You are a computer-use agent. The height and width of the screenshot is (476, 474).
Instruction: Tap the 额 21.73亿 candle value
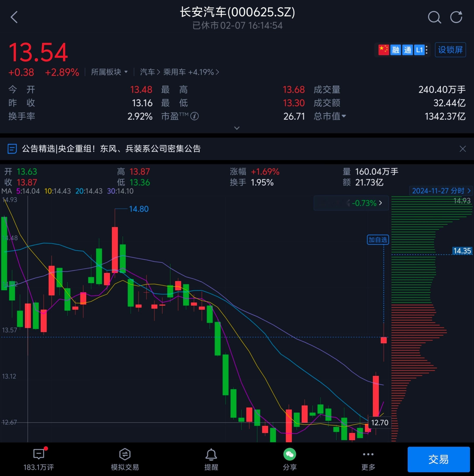pos(369,182)
